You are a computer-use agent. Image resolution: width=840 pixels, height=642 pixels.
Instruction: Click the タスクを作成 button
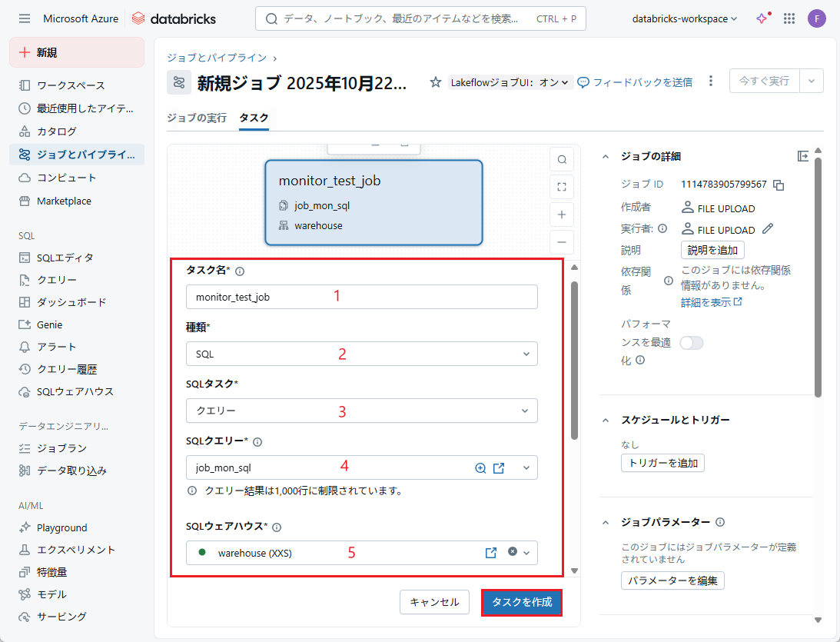522,602
